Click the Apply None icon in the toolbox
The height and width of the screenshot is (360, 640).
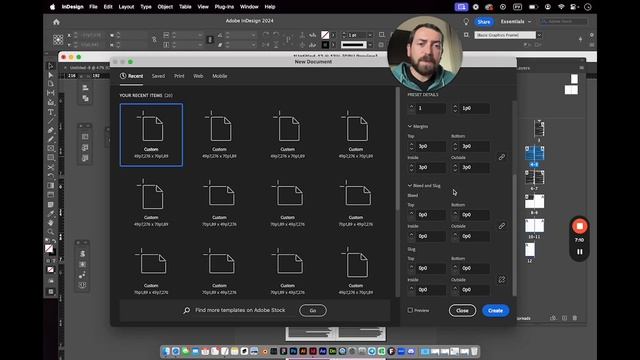pos(51,269)
